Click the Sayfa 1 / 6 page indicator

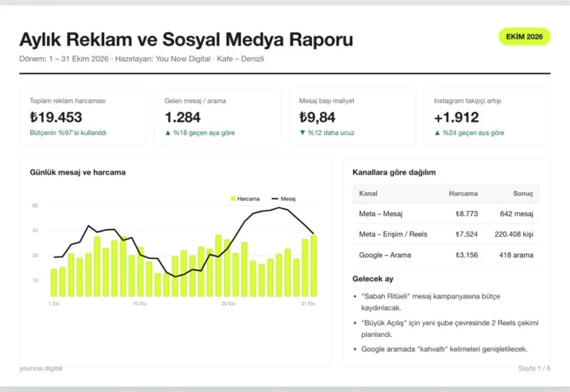tap(534, 368)
